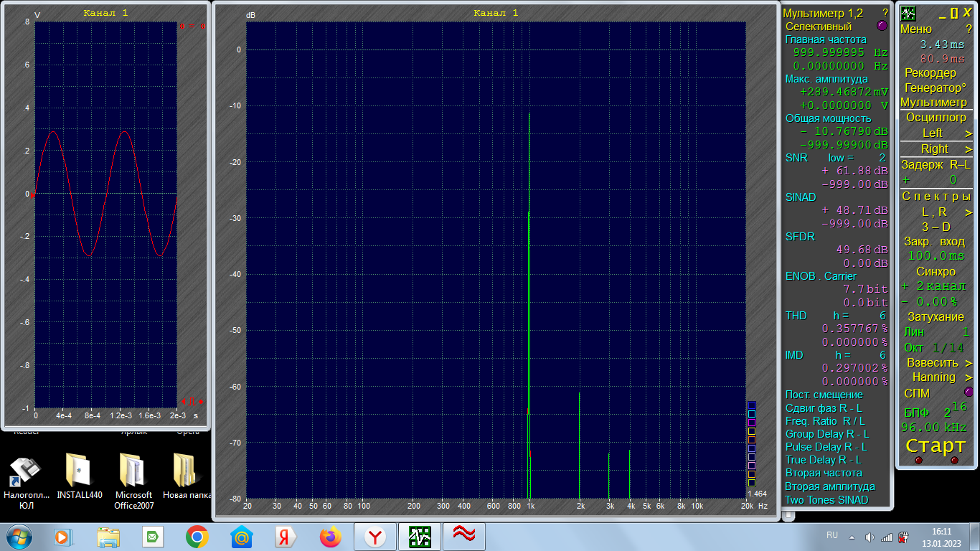
Task: Click the volume speaker icon in system tray
Action: pos(870,537)
